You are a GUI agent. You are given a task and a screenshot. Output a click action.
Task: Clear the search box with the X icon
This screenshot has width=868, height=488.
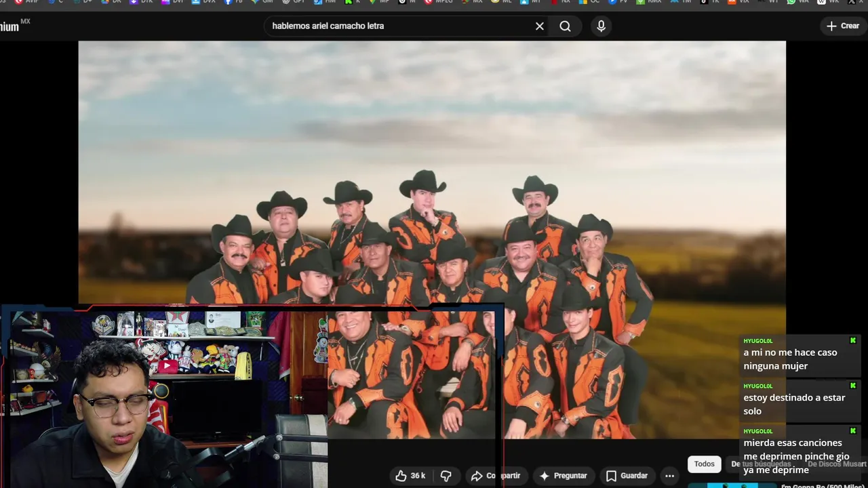(x=540, y=26)
